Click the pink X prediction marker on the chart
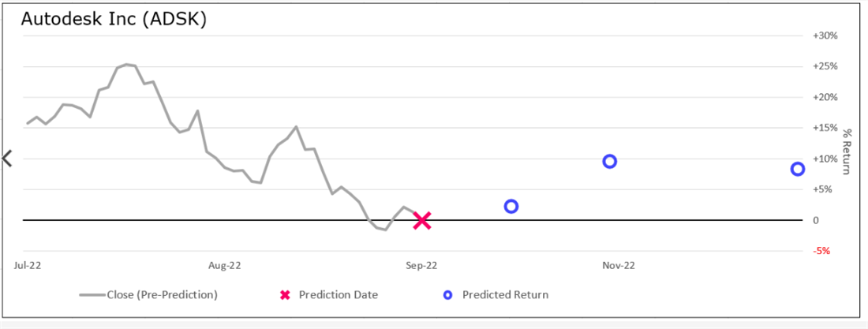The height and width of the screenshot is (329, 868). 422,221
